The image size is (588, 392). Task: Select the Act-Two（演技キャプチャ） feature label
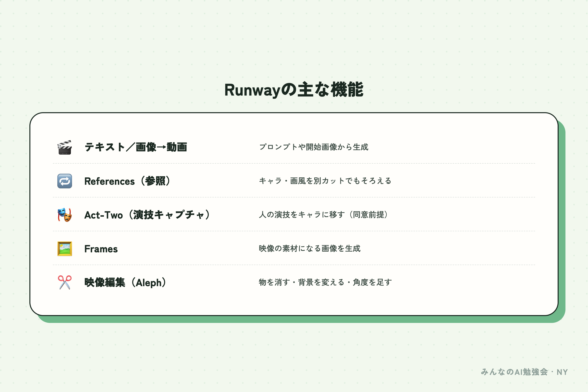click(147, 215)
